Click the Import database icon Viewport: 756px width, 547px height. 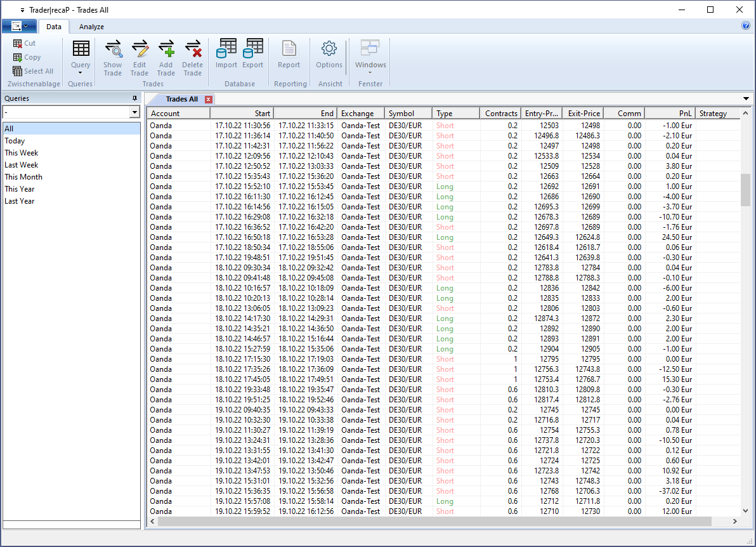[x=226, y=48]
